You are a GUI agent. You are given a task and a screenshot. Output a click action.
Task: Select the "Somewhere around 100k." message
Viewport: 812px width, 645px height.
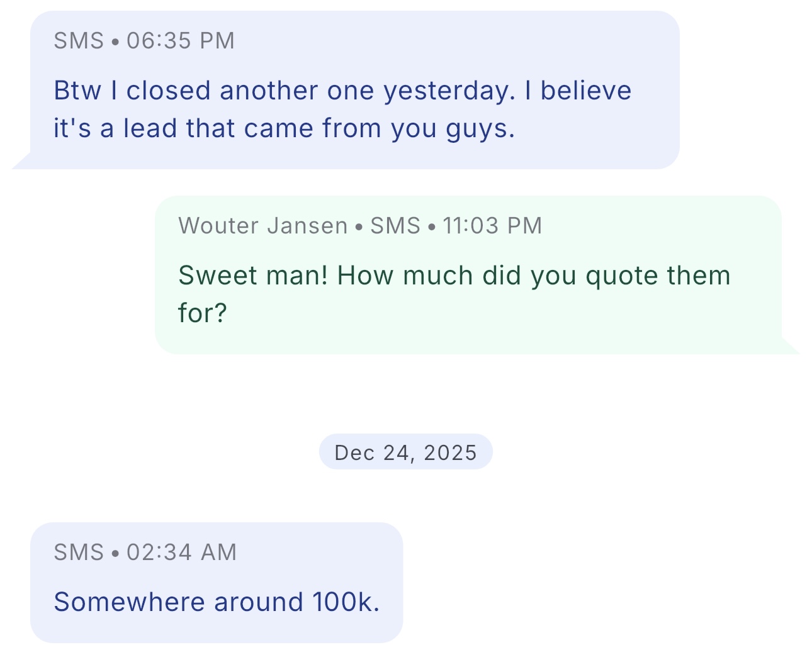pos(217,602)
